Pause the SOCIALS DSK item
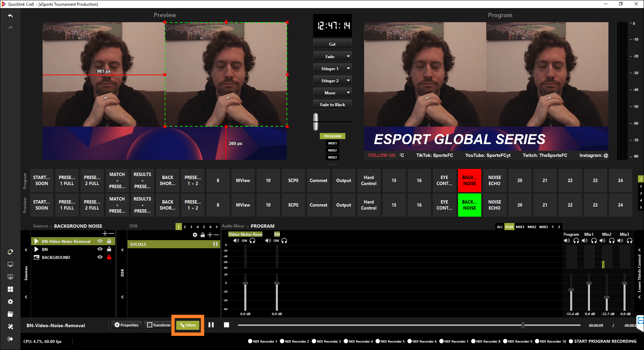The image size is (644, 350). (x=215, y=244)
